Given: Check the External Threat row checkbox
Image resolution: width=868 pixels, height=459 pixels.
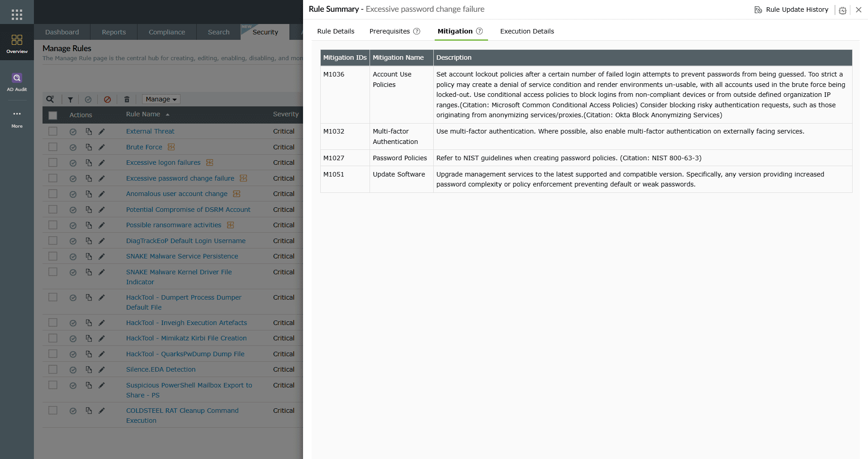Looking at the screenshot, I should click(x=53, y=131).
